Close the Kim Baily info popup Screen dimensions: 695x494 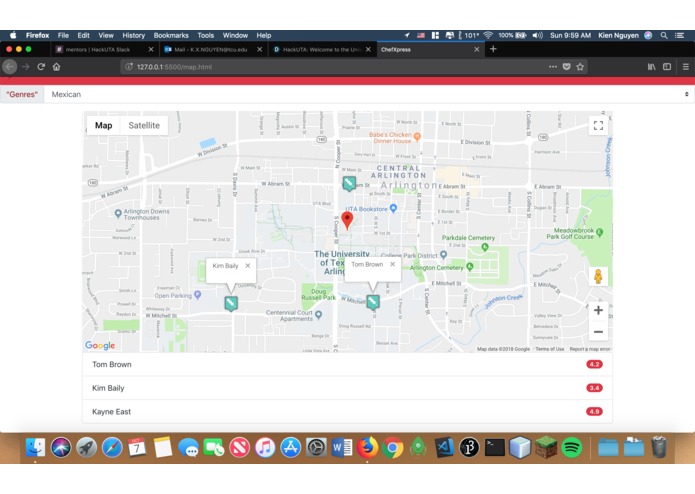click(x=248, y=265)
